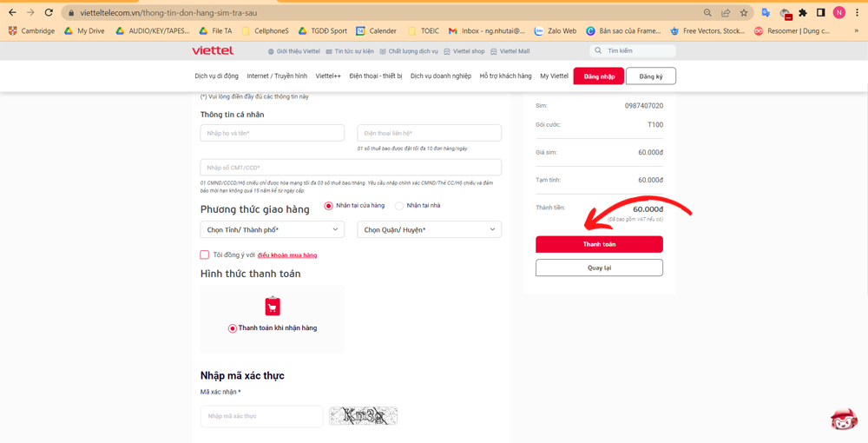Click the Viettel logo
Screen dimensions: 868x443
pyautogui.click(x=213, y=51)
